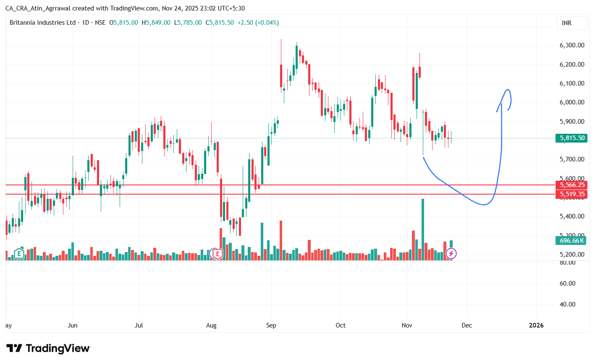Screen dimensions: 595x364
Task: Open the purple lightning marker on latest bar
Action: point(451,253)
